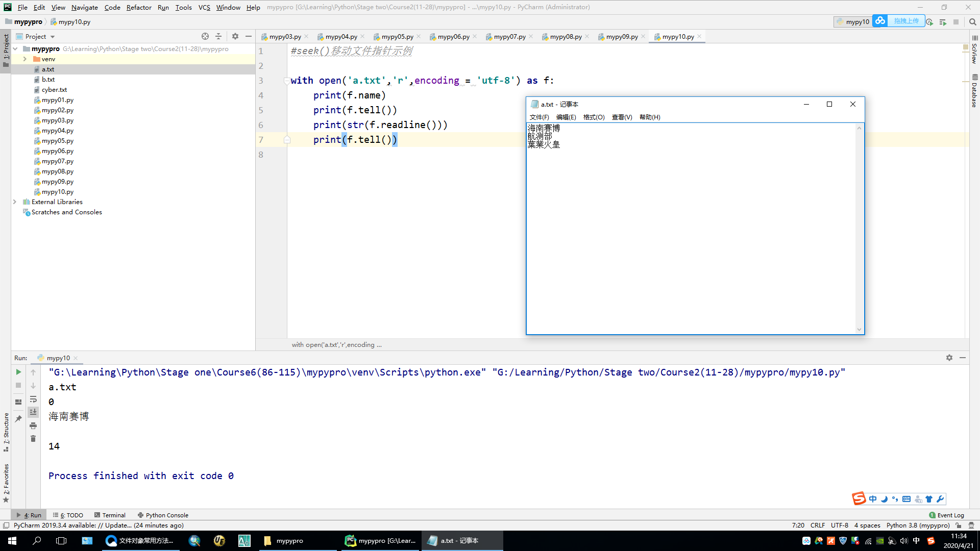The height and width of the screenshot is (551, 980).
Task: Click inside the Notepad text area
Action: tap(691, 229)
